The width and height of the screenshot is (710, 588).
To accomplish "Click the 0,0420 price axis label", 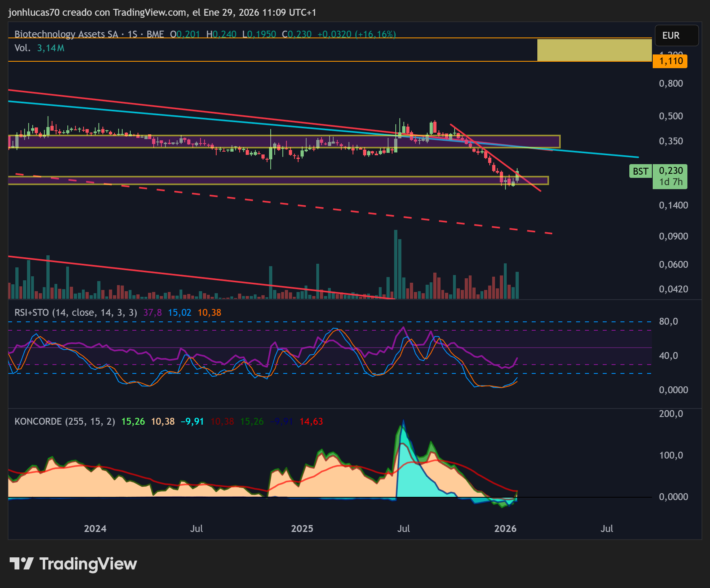I will click(x=674, y=289).
